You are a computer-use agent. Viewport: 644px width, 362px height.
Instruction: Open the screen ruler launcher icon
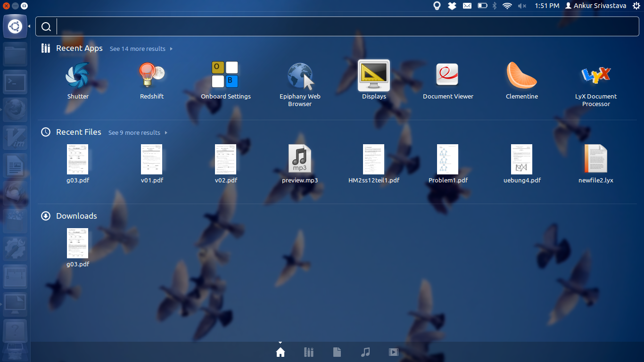pos(15,277)
